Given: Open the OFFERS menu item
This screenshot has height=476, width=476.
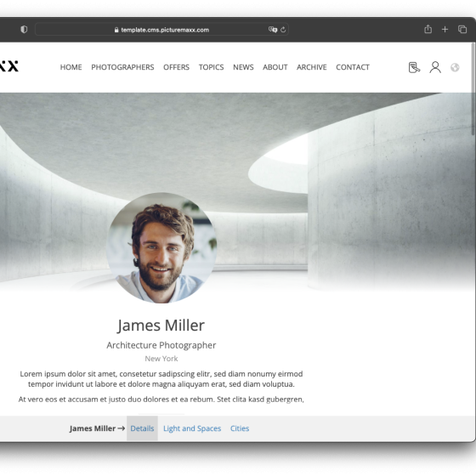Looking at the screenshot, I should pyautogui.click(x=177, y=67).
